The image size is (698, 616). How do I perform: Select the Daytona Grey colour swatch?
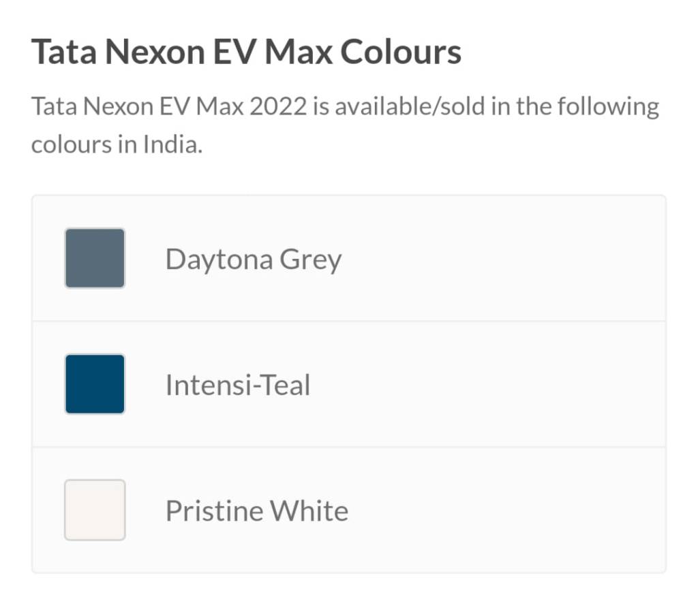[x=95, y=258]
